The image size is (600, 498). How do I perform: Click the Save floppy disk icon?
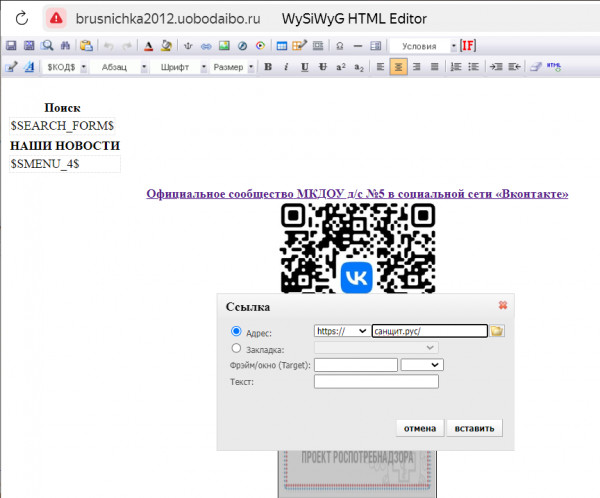tap(11, 46)
